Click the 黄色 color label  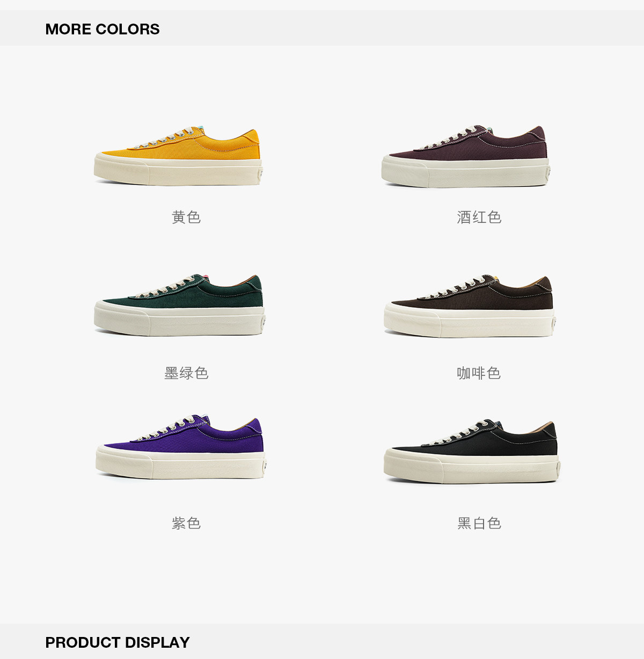tap(186, 217)
